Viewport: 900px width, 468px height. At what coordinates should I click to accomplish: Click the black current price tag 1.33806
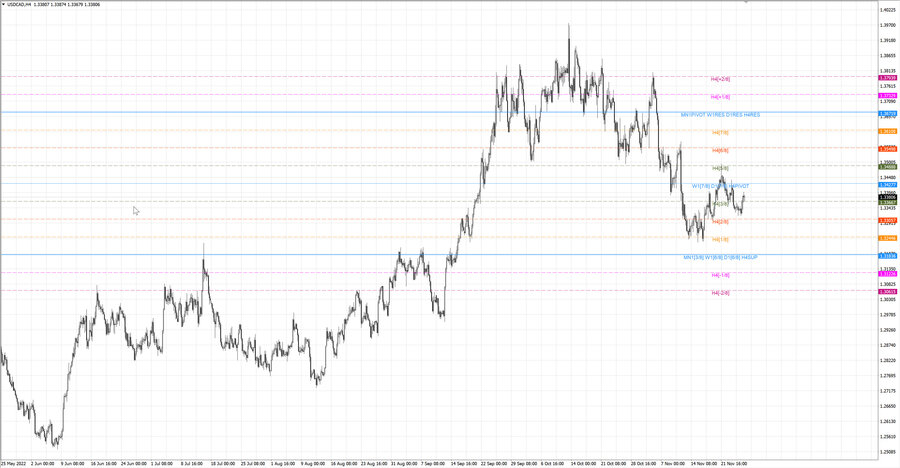click(887, 197)
